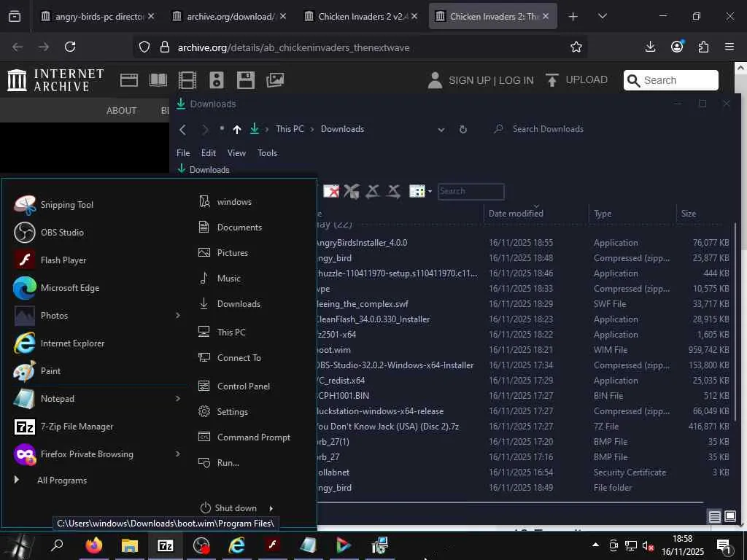This screenshot has width=747, height=560.
Task: Open Internet Explorer from Start menu
Action: pyautogui.click(x=58, y=343)
